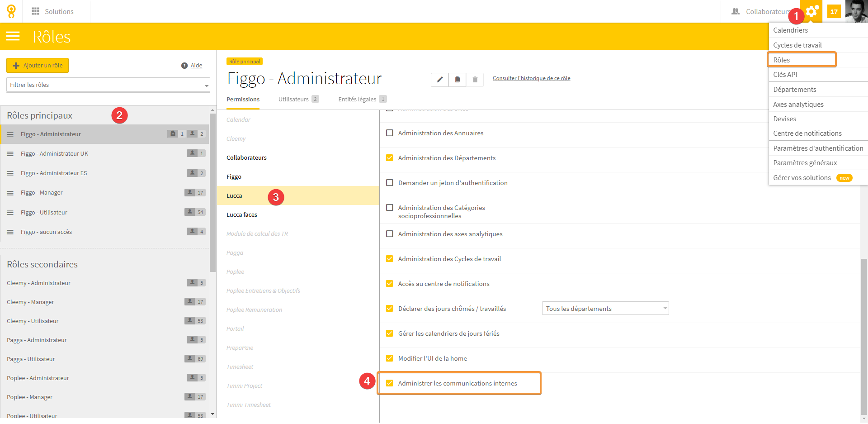This screenshot has height=424, width=868.
Task: Click the Lucca logo icon
Action: [11, 11]
